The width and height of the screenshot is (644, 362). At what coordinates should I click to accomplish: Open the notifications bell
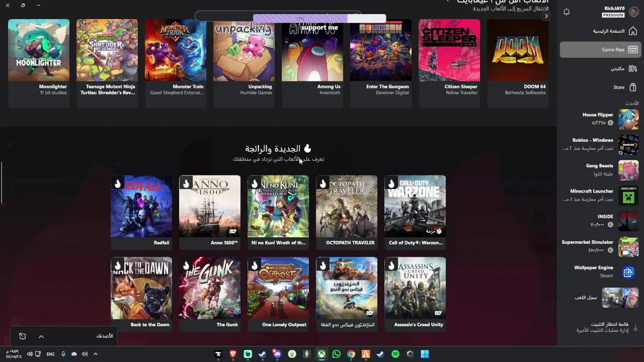(567, 12)
